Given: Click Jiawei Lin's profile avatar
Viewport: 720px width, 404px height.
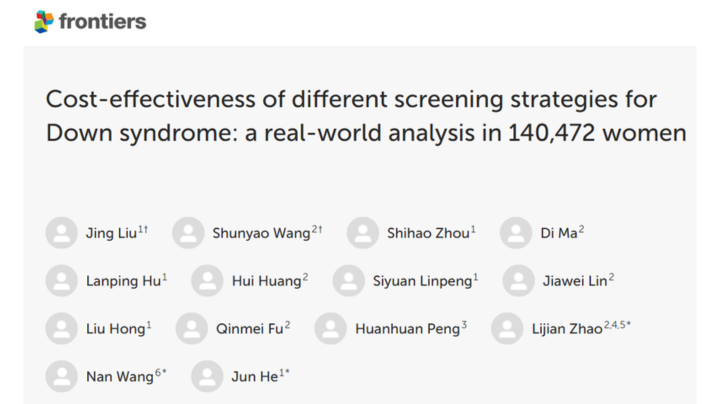Looking at the screenshot, I should pos(519,281).
